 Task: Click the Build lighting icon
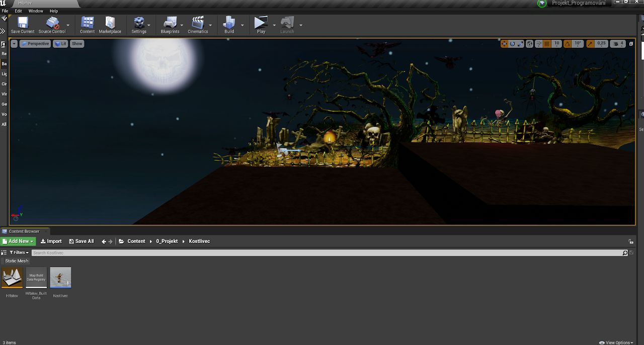(229, 24)
